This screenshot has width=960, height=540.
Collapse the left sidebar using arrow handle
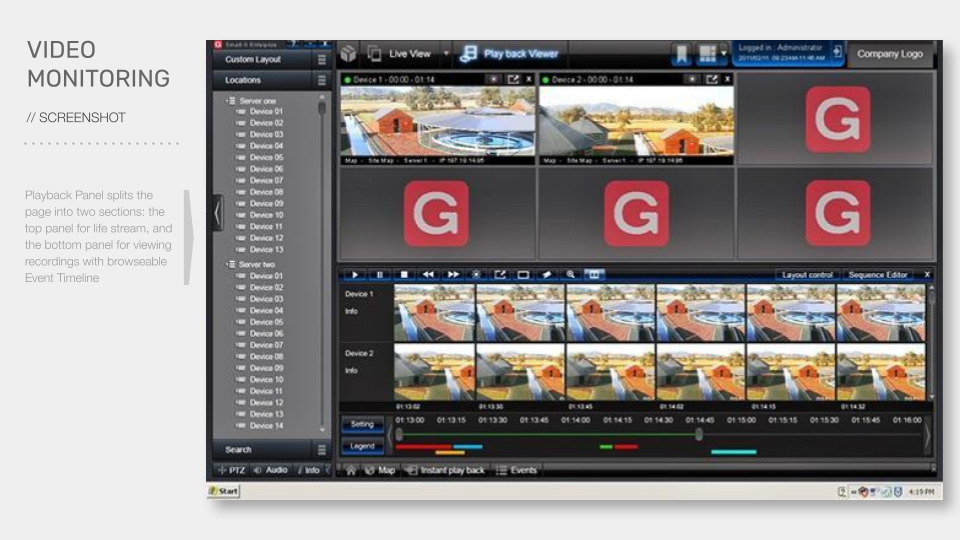pos(218,213)
